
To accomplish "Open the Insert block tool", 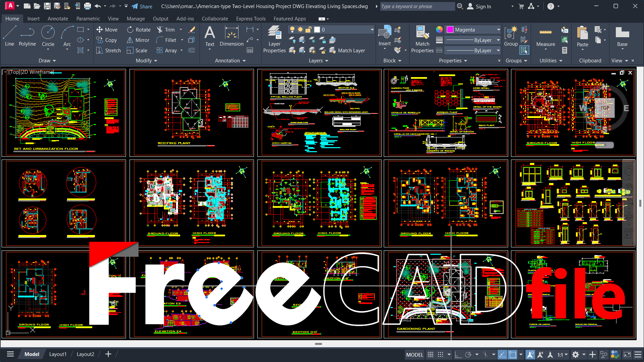I will click(385, 36).
